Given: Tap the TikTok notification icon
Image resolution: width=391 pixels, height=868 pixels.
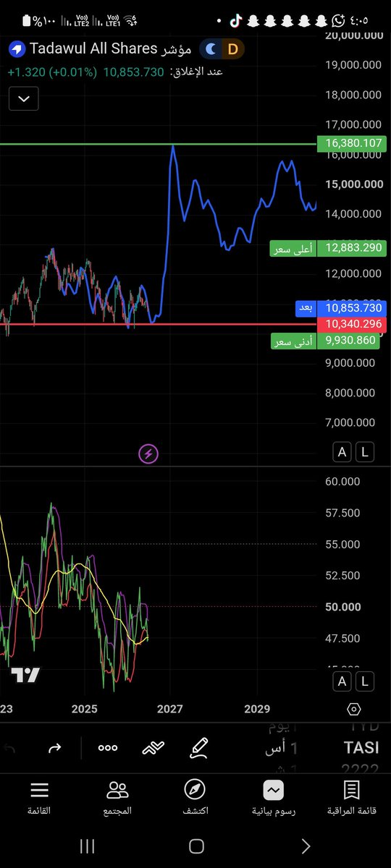Looking at the screenshot, I should click(235, 20).
